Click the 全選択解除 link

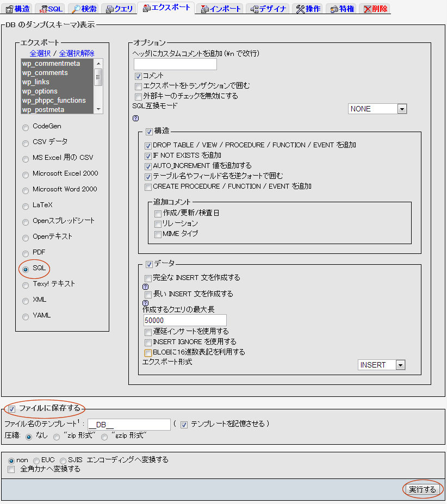(x=77, y=53)
